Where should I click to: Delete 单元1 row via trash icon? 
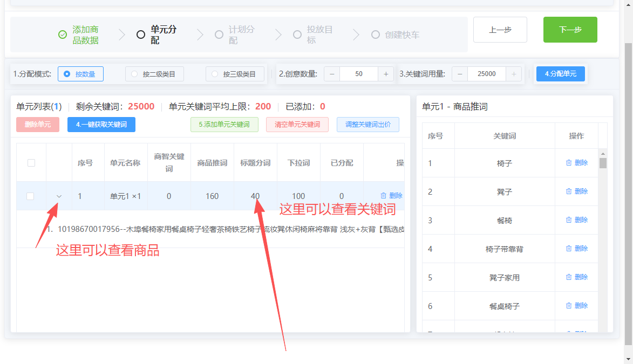(384, 195)
